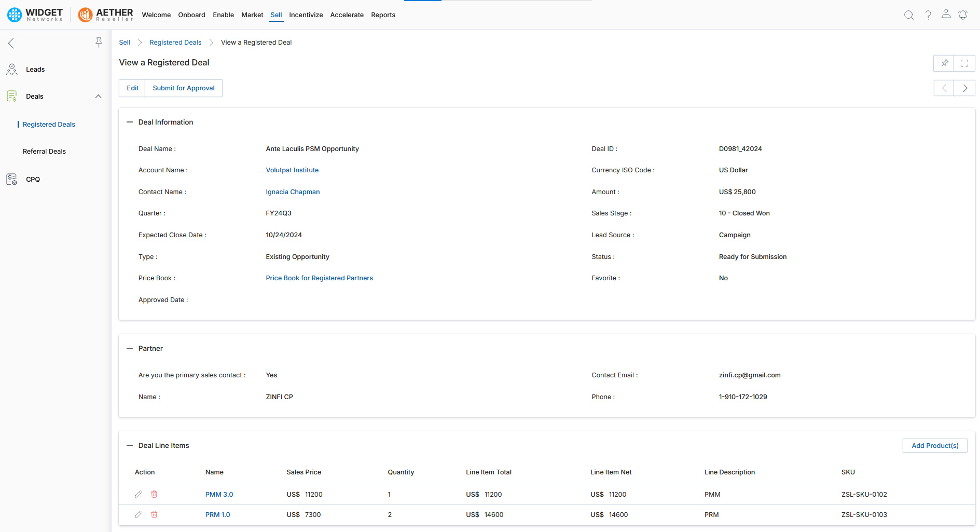This screenshot has width=980, height=532.
Task: Open the CPQ sidebar icon
Action: [11, 180]
